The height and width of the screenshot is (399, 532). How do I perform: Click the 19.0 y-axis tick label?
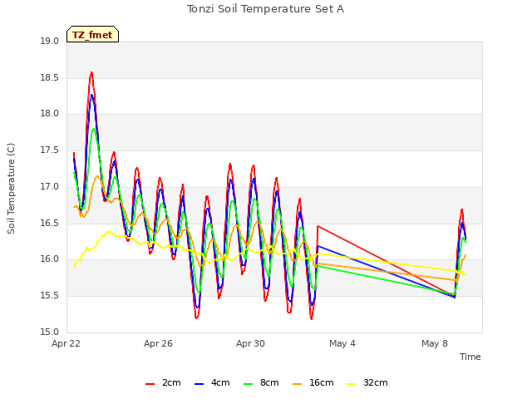coord(50,42)
